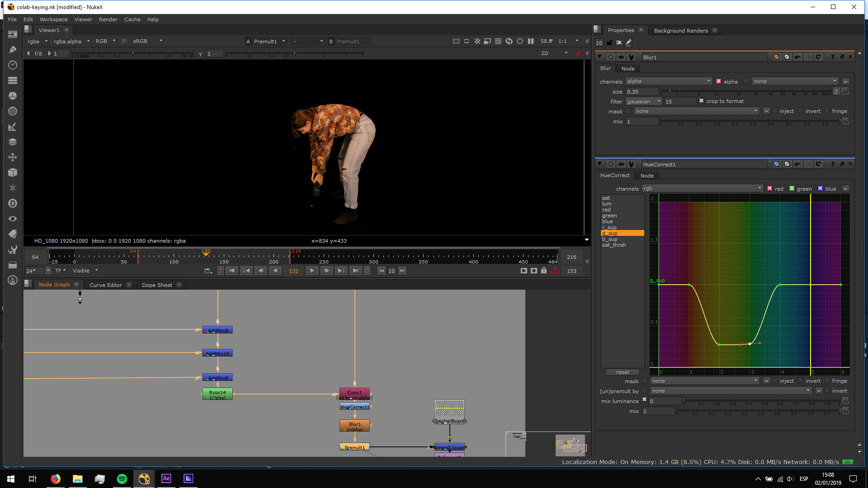Open the Blur filter gaussian dropdown
868x488 pixels.
tap(644, 102)
